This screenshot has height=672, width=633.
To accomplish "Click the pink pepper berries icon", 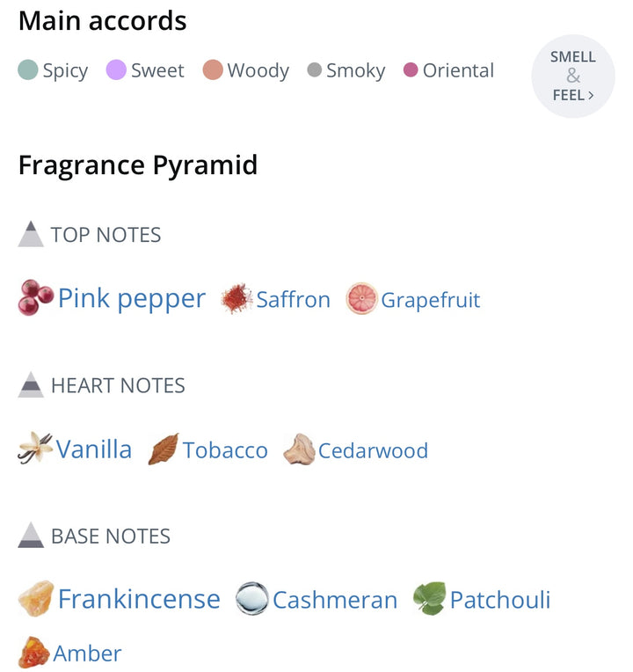I will (x=36, y=298).
